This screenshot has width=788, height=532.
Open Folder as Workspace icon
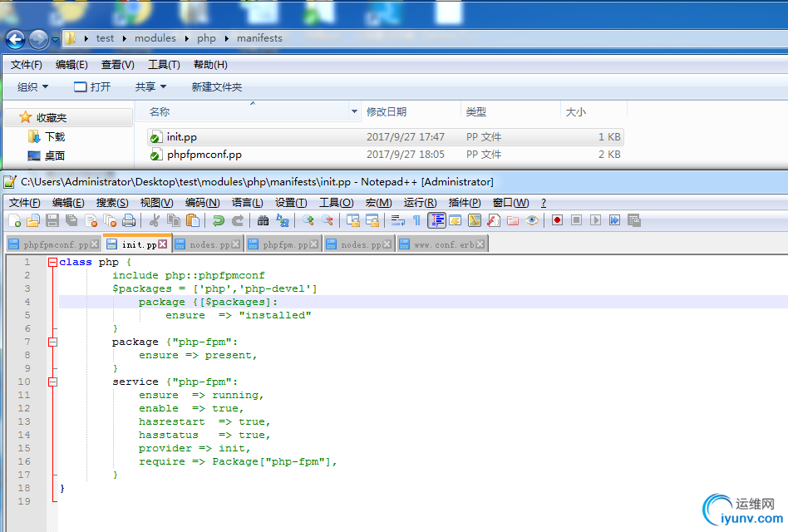(513, 220)
